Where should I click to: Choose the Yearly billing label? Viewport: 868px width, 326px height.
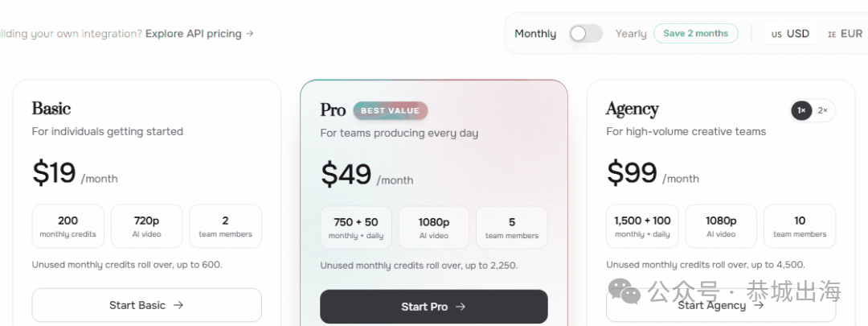(631, 34)
